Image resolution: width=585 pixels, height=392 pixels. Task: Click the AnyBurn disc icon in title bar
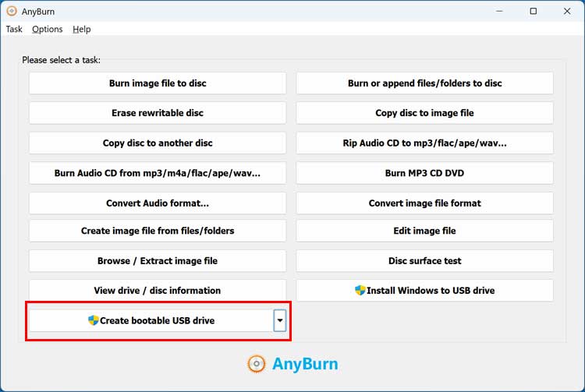pos(12,11)
